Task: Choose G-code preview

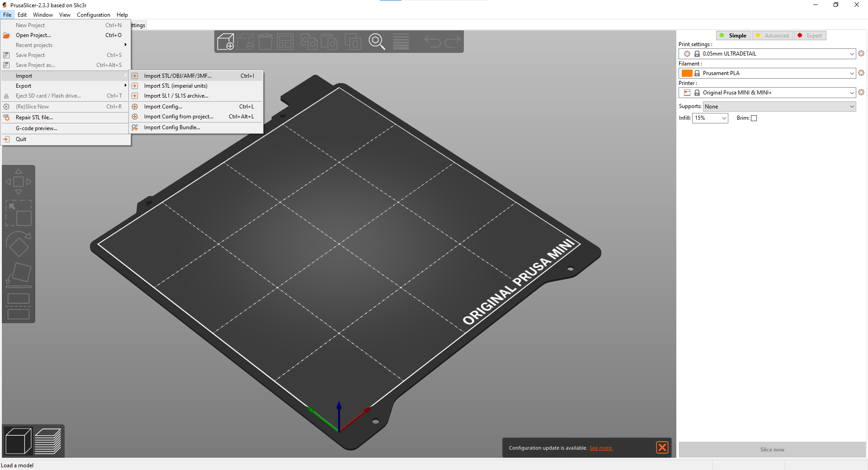Action: click(65, 128)
